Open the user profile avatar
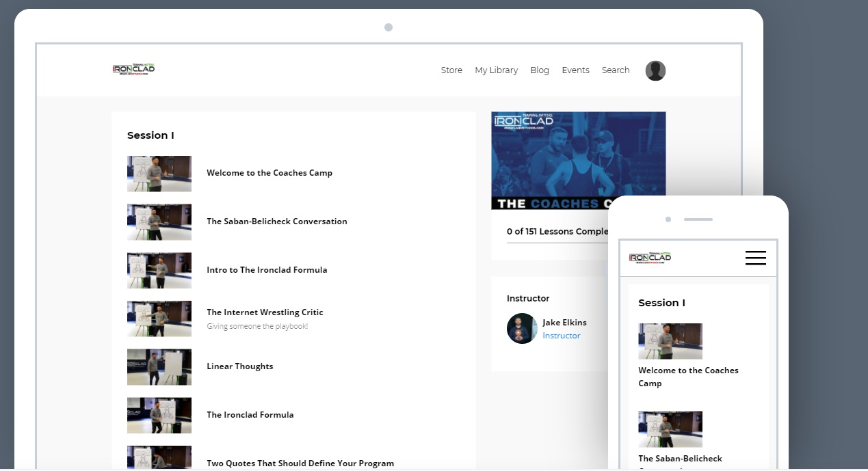This screenshot has width=868, height=471. tap(655, 70)
